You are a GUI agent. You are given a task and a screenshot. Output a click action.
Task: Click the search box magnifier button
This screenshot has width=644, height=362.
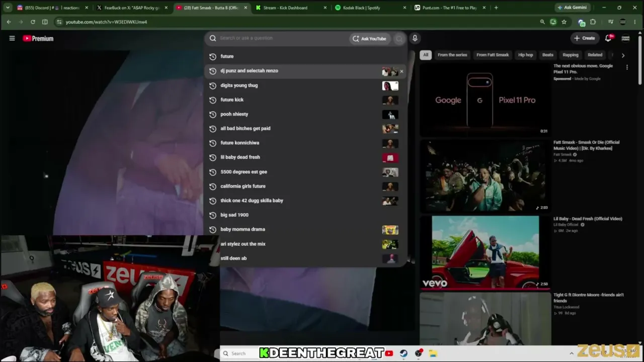click(x=399, y=38)
